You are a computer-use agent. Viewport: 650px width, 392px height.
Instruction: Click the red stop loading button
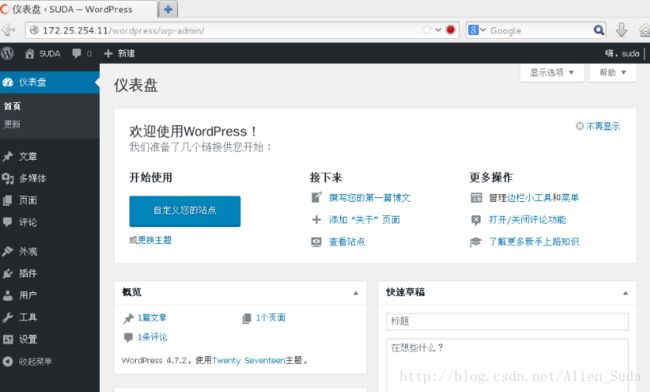click(x=451, y=30)
